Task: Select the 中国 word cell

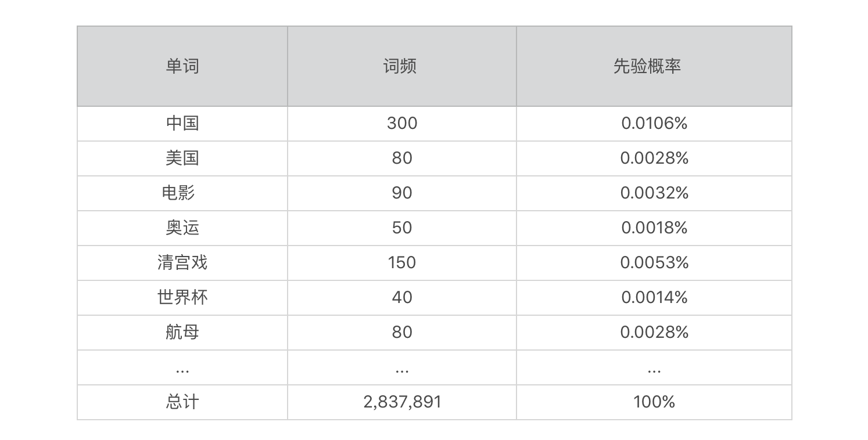Action: [x=182, y=123]
